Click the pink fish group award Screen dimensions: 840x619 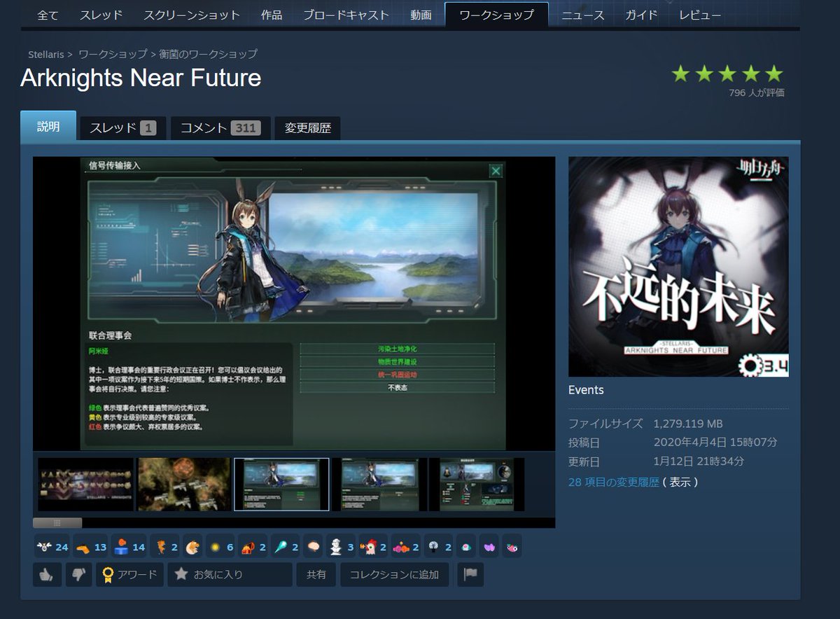[x=406, y=546]
